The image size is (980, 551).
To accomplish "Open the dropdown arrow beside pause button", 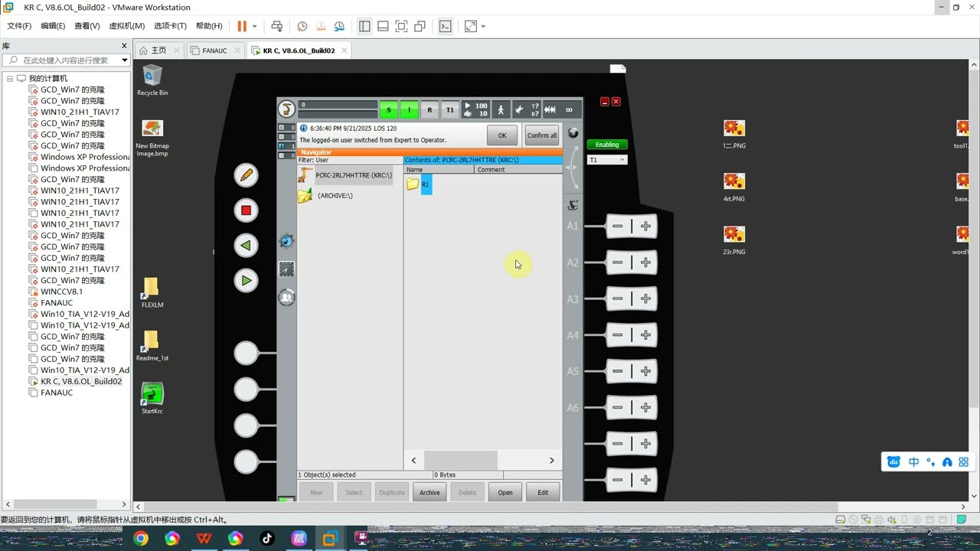I will click(255, 26).
